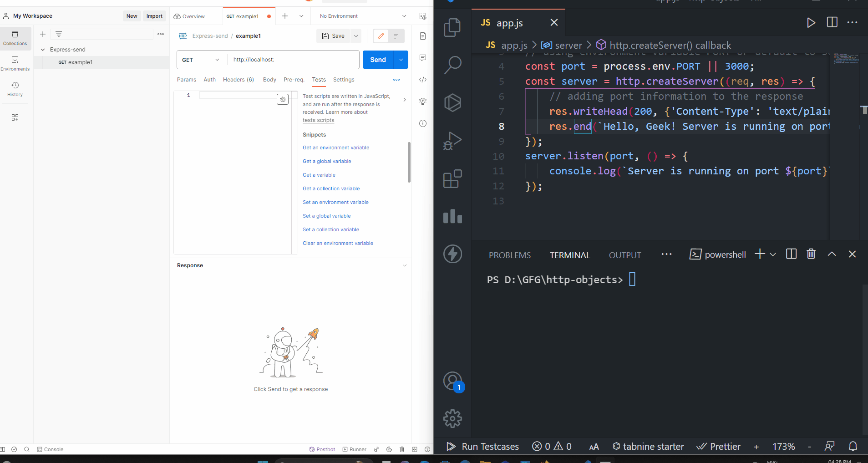Switch to Params tab
868x463 pixels.
coord(187,80)
